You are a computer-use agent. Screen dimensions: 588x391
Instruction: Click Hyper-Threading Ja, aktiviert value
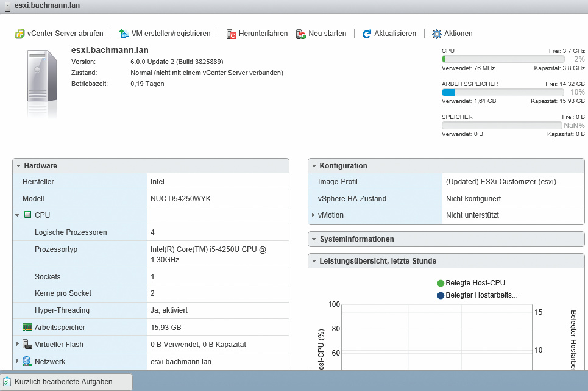coord(169,310)
